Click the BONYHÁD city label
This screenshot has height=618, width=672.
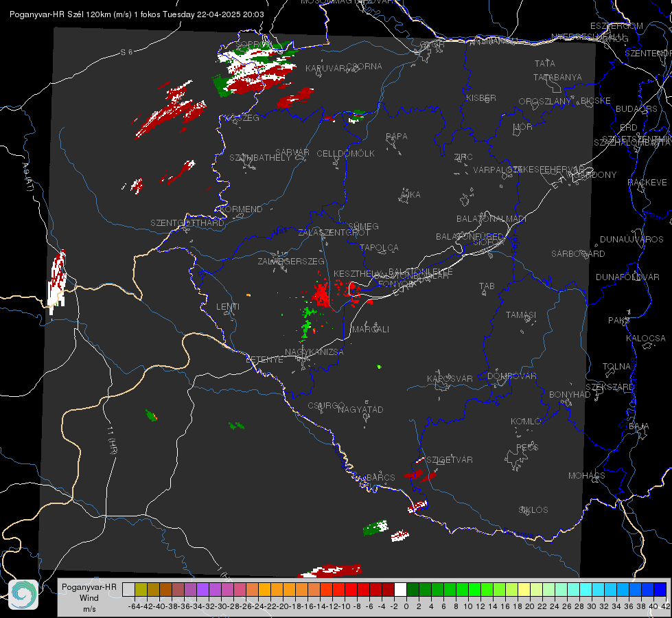coord(570,395)
